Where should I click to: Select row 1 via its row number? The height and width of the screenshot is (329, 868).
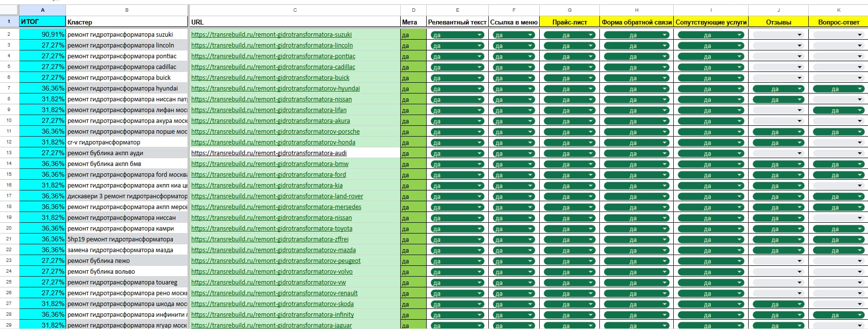(9, 22)
